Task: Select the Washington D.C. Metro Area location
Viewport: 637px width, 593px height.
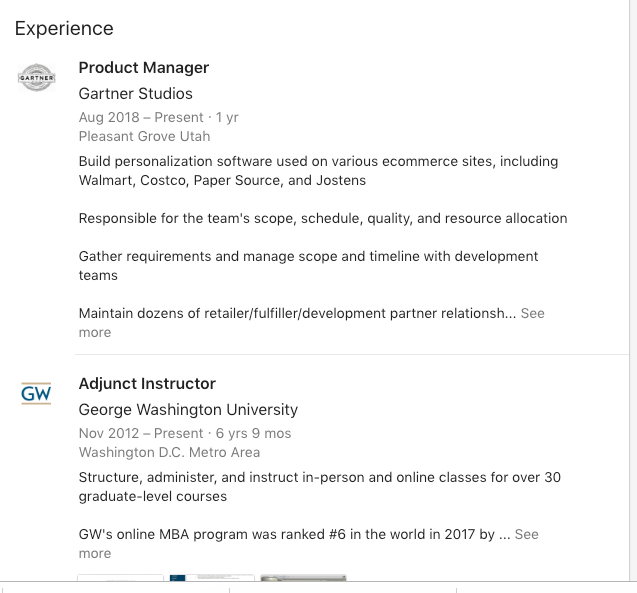Action: coord(169,452)
